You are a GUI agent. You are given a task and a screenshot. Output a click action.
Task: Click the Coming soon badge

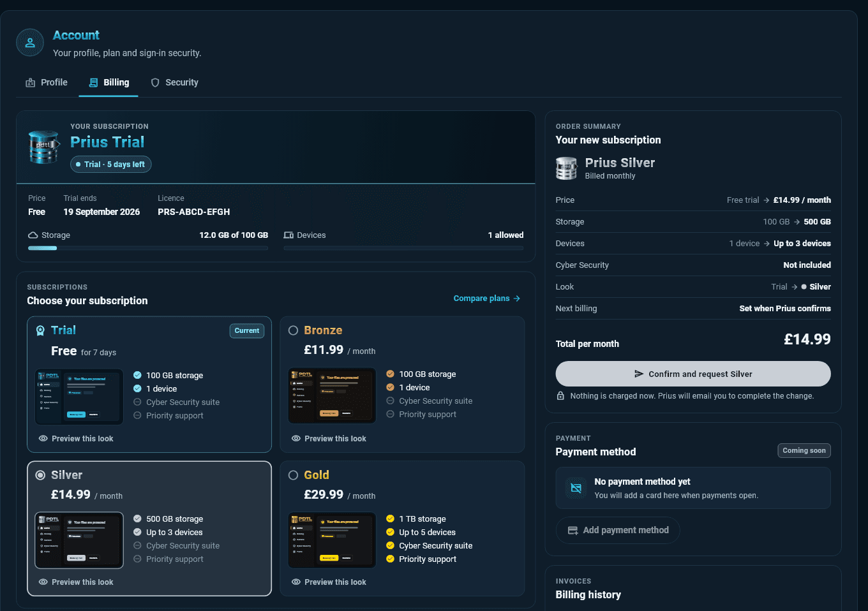(x=804, y=450)
